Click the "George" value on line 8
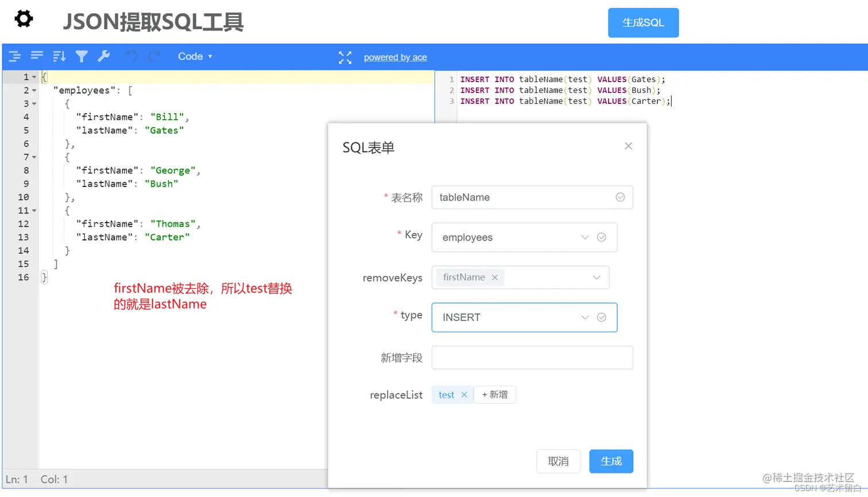Image resolution: width=868 pixels, height=497 pixels. (173, 170)
